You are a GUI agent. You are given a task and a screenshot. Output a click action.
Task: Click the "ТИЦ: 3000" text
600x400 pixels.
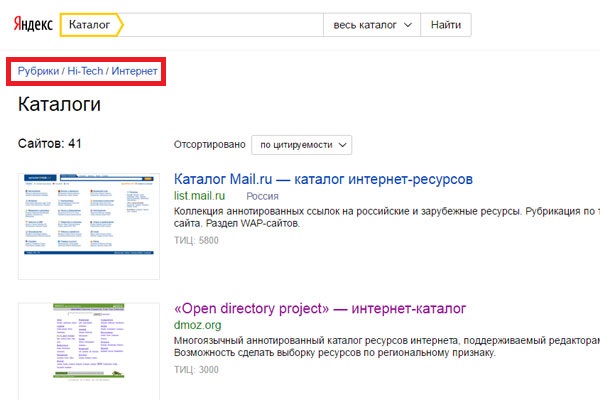(x=196, y=369)
